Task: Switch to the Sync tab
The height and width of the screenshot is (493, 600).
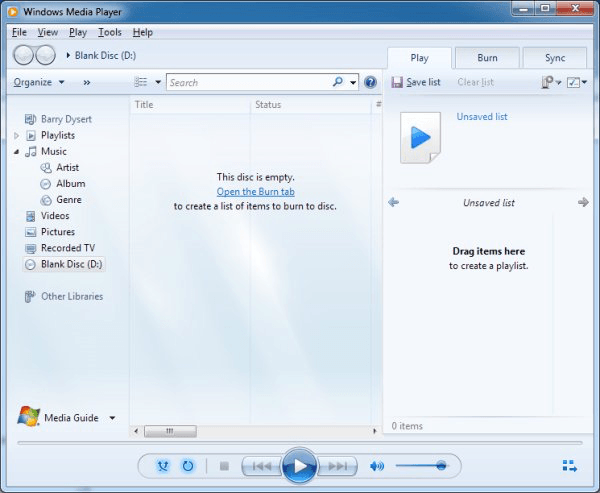Action: click(555, 58)
